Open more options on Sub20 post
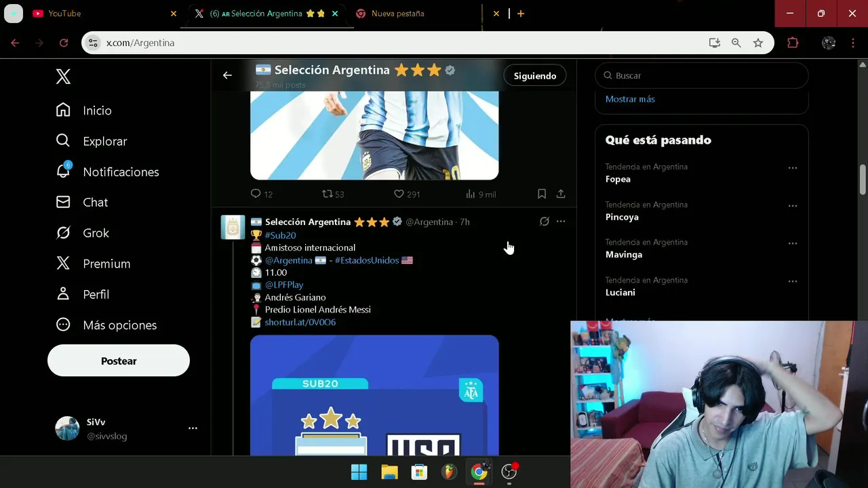This screenshot has width=868, height=488. [x=561, y=222]
